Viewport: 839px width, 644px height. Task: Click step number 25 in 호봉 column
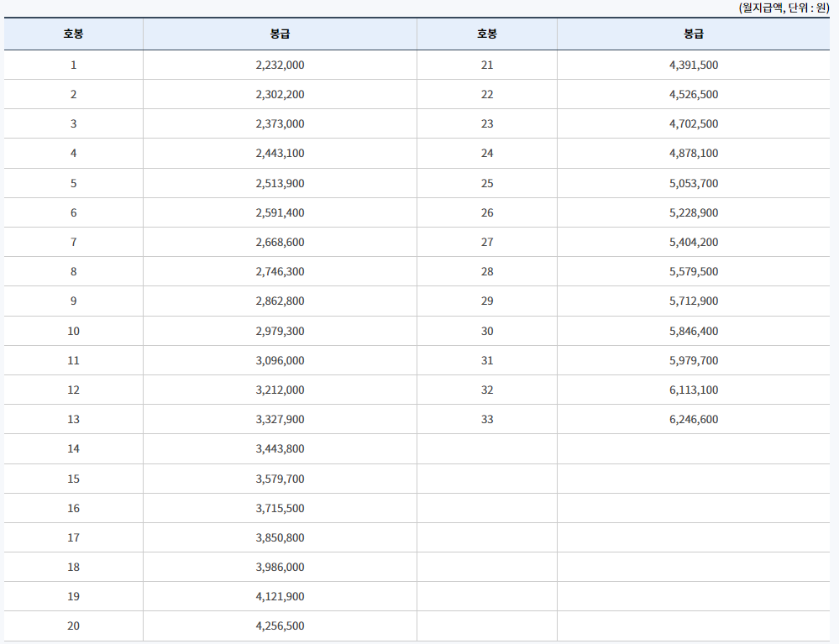(x=487, y=184)
